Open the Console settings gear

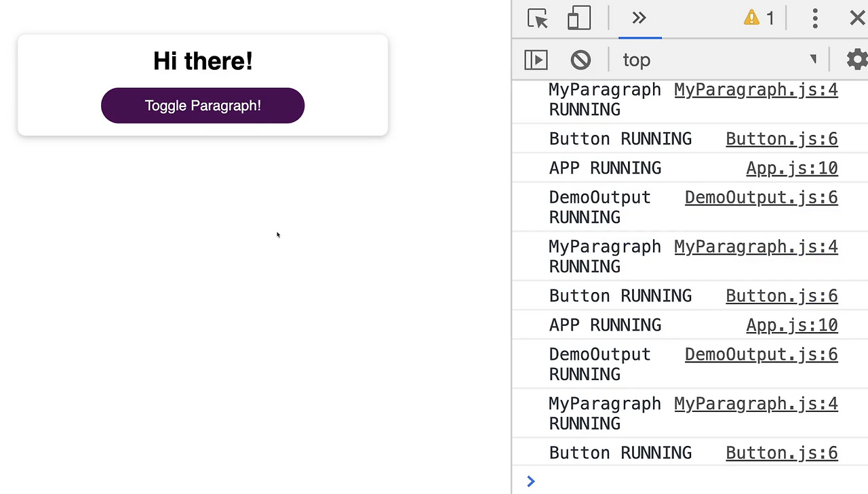(856, 60)
